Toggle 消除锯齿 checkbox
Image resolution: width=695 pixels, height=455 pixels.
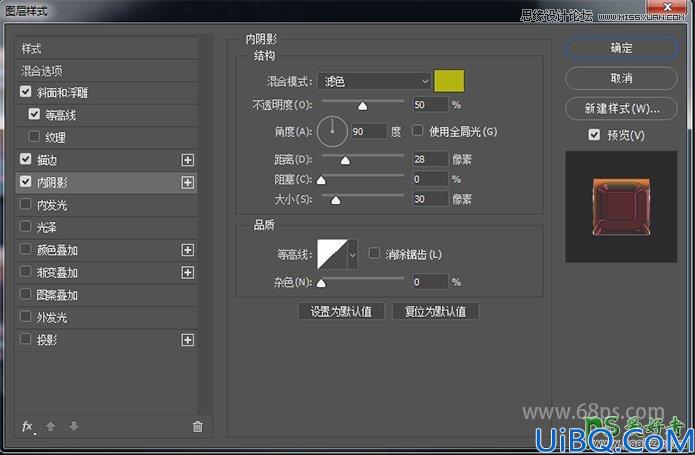[x=375, y=254]
